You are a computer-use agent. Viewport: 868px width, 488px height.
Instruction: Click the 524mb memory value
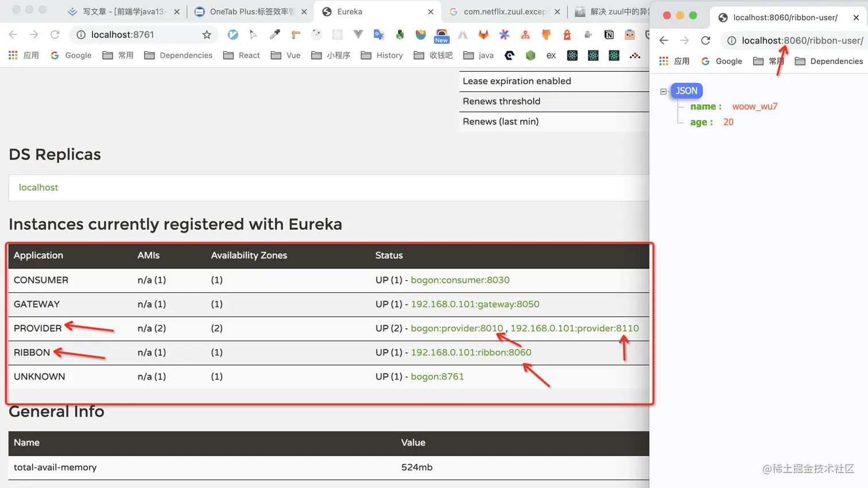pyautogui.click(x=417, y=467)
